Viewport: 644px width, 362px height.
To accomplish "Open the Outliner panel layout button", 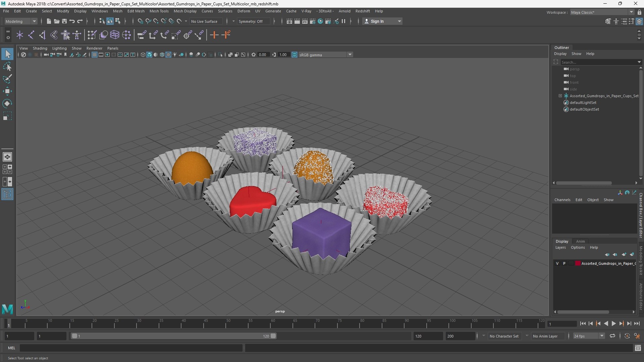I will tap(7, 194).
